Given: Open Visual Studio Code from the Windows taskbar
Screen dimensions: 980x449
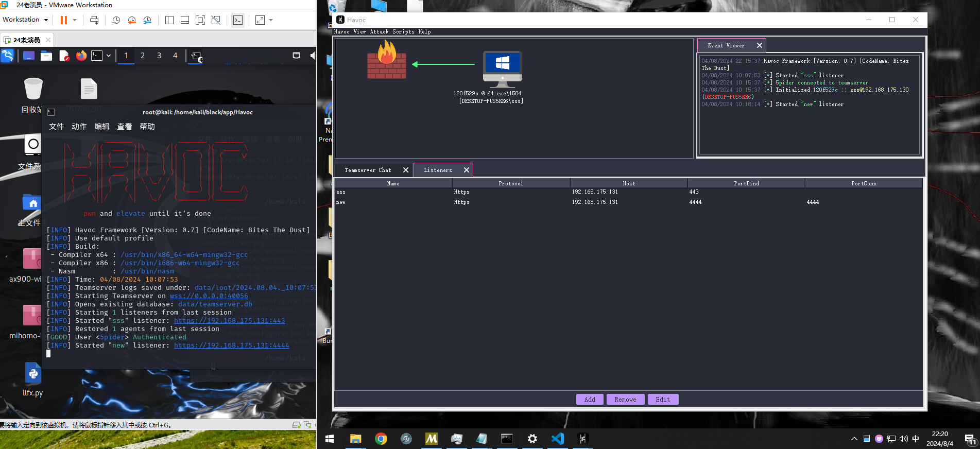Looking at the screenshot, I should [558, 439].
